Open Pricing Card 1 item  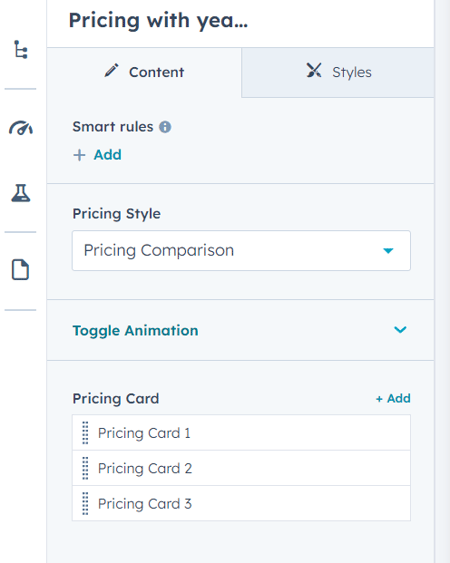pos(241,433)
